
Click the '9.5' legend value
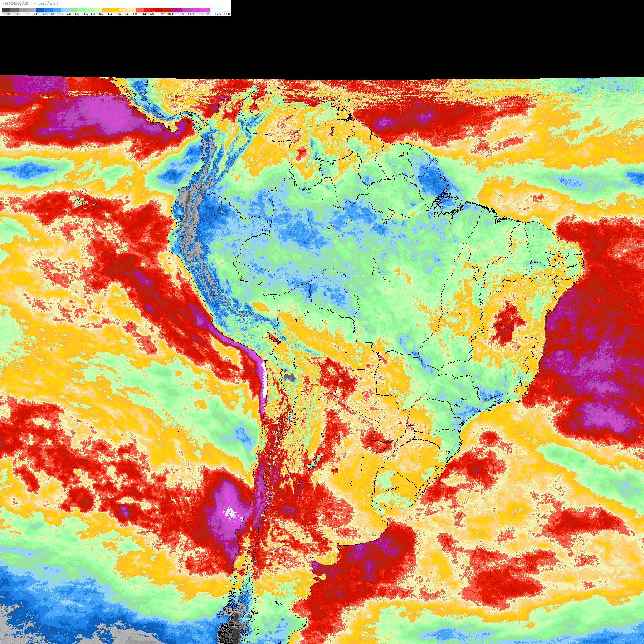pos(163,14)
